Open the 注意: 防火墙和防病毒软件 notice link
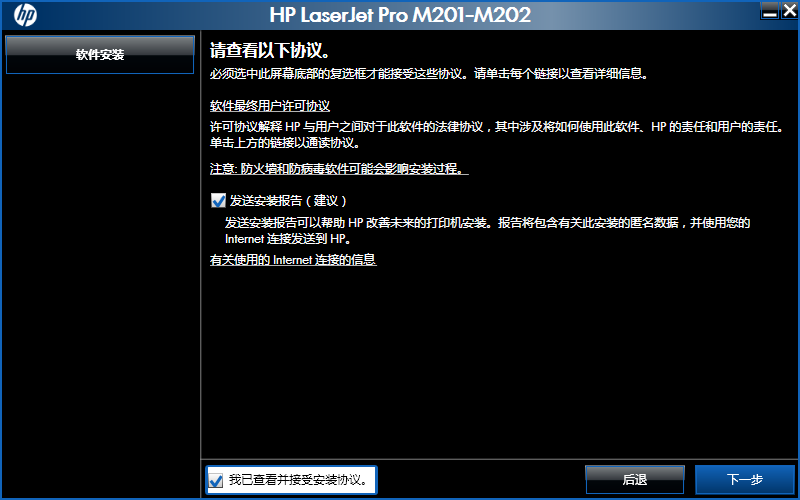This screenshot has height=500, width=800. pos(339,169)
